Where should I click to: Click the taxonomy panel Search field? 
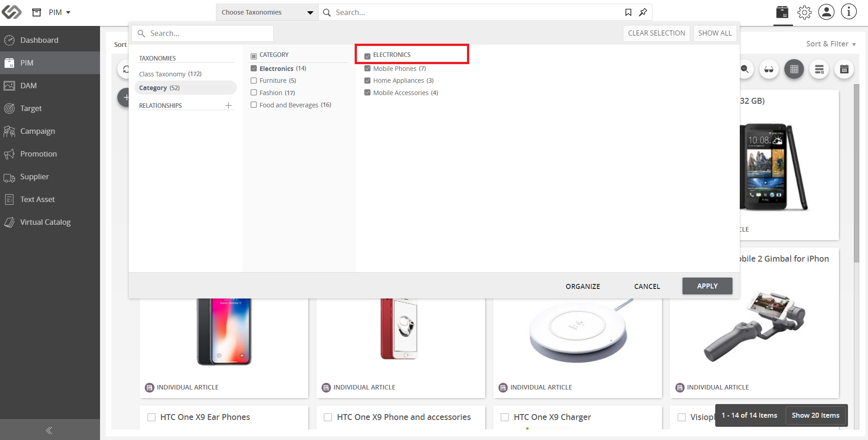pyautogui.click(x=203, y=33)
